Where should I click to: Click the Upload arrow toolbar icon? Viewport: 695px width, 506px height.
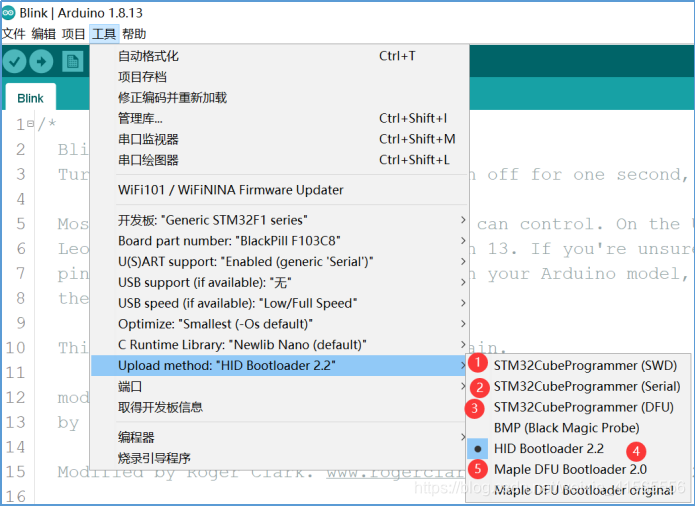pos(41,61)
